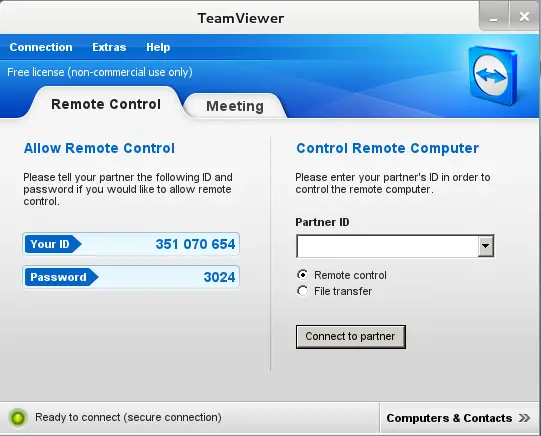
Task: Click the TeamViewer logo icon
Action: (493, 76)
